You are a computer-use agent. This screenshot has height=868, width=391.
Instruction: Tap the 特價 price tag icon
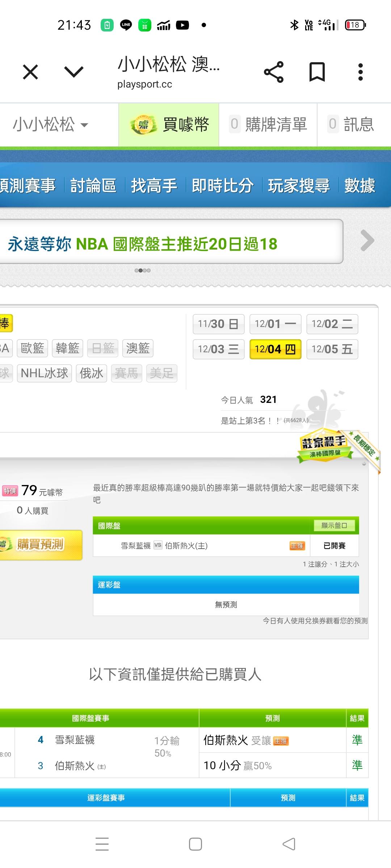pyautogui.click(x=10, y=491)
